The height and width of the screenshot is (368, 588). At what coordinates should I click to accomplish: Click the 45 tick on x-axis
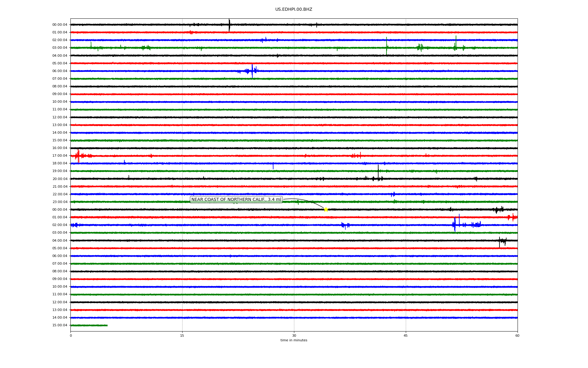pos(406,335)
